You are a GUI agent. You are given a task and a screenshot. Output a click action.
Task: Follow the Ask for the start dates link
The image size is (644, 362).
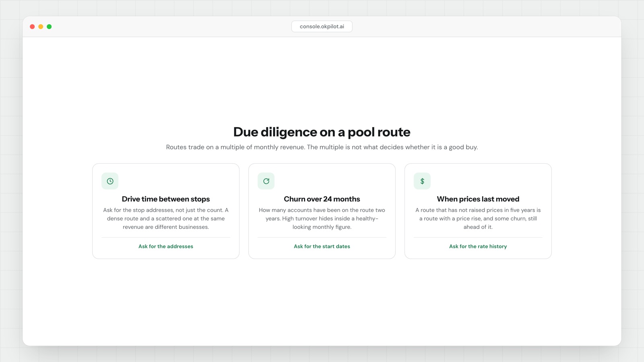pos(322,246)
